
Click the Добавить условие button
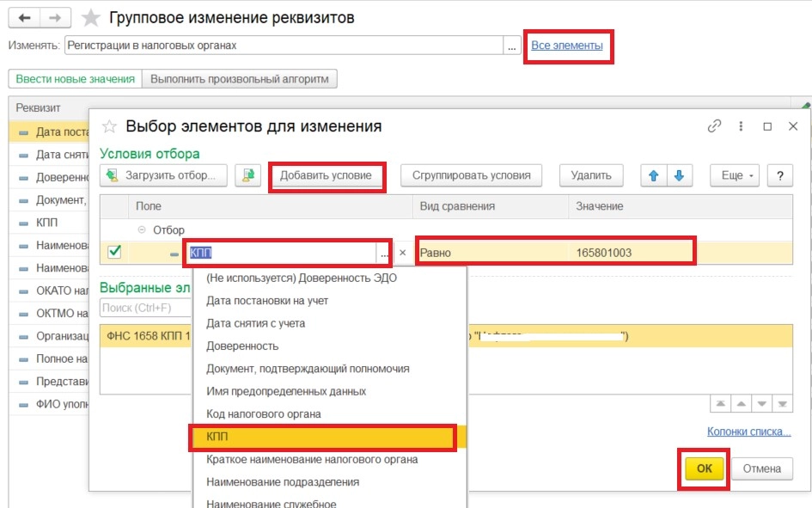click(x=326, y=175)
